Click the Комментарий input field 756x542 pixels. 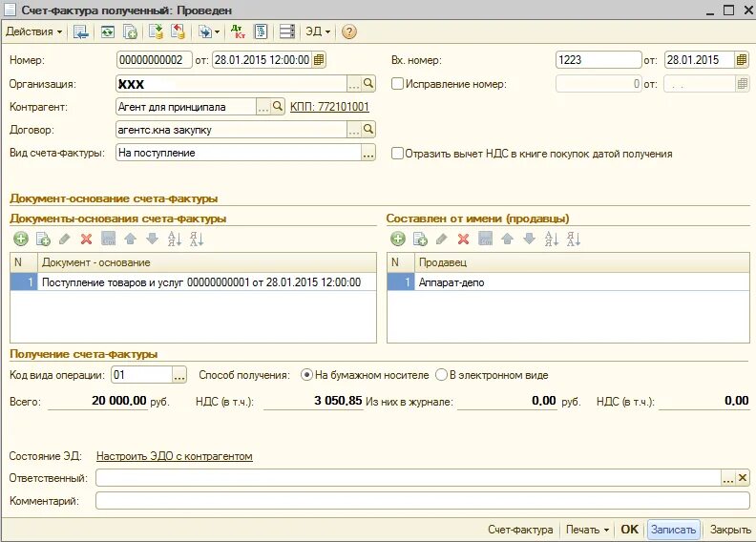point(422,501)
